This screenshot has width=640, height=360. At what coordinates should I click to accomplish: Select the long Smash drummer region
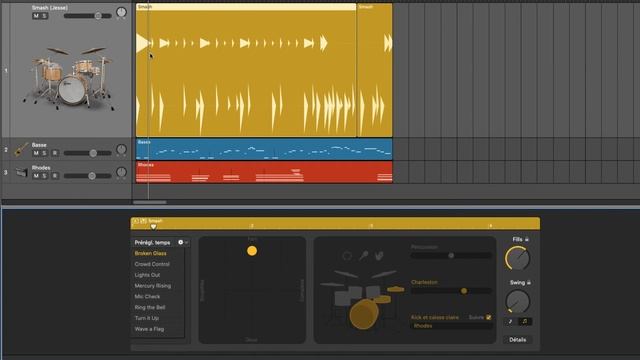pos(246,70)
